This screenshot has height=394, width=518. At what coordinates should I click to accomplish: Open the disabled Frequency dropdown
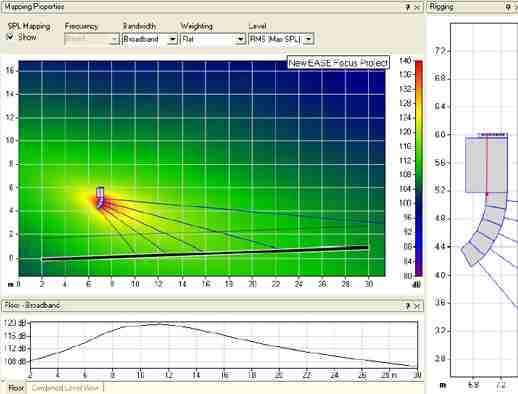(92, 39)
